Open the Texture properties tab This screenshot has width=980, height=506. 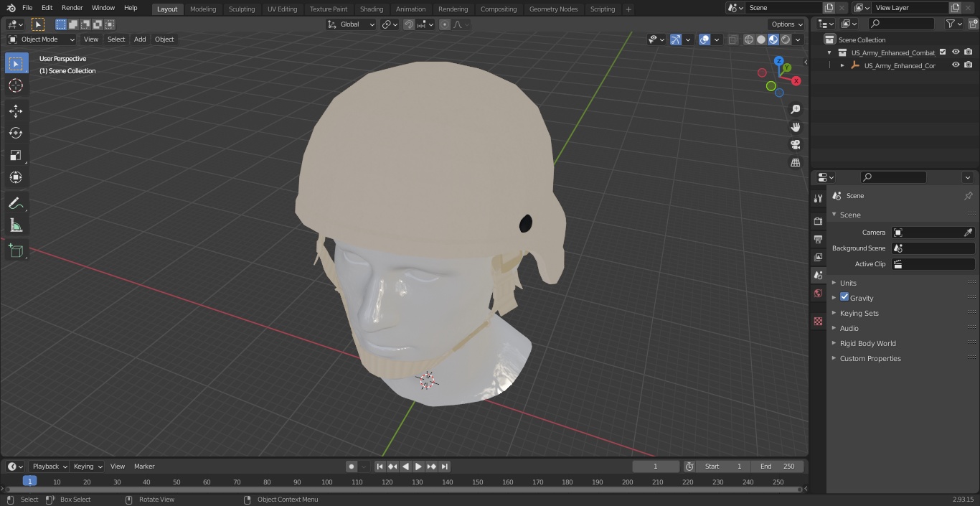[818, 321]
